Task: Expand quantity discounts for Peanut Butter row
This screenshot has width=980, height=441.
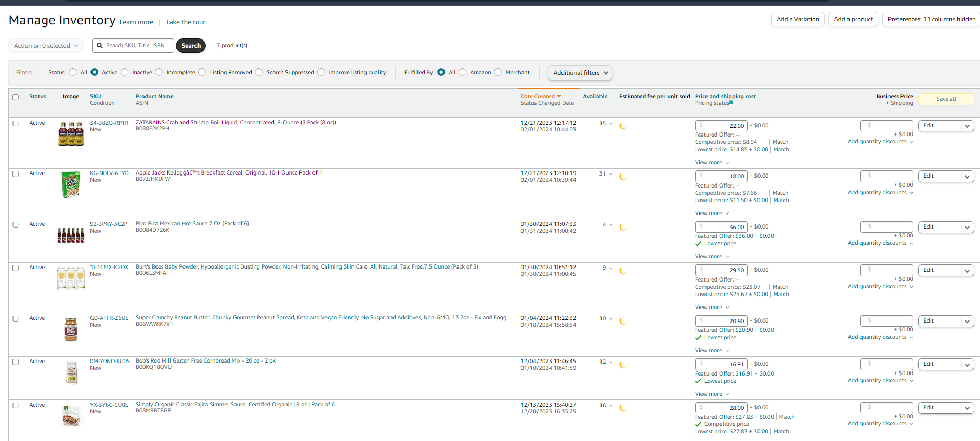Action: 880,337
